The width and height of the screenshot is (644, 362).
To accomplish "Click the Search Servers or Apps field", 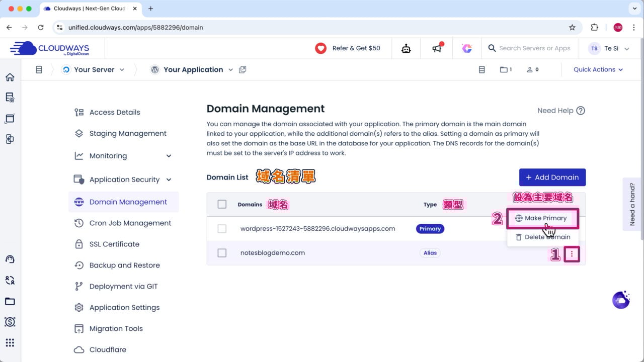I will [x=534, y=48].
